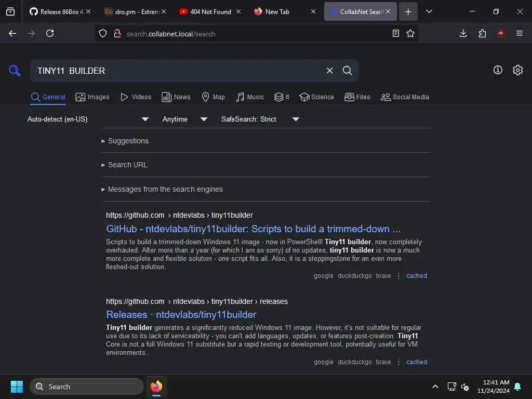This screenshot has width=532, height=399.
Task: Open Windows Start menu
Action: pos(17,387)
